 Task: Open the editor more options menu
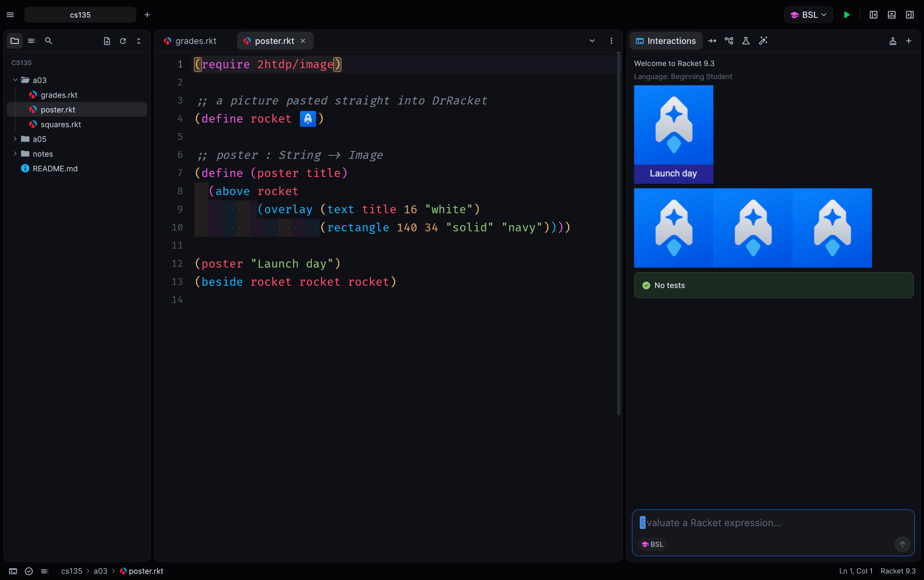click(611, 41)
